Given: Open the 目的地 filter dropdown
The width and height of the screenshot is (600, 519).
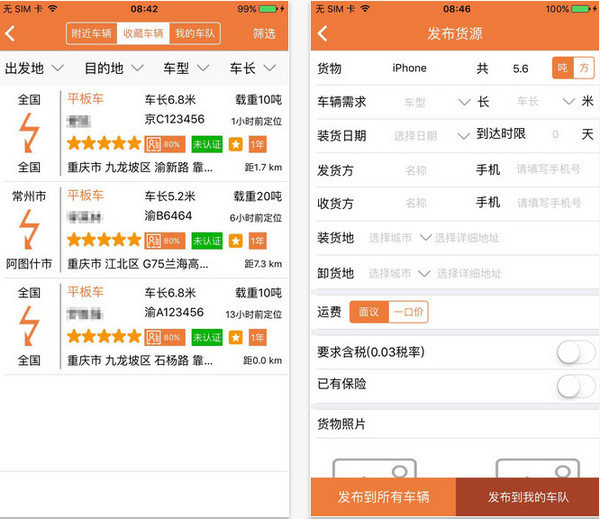Looking at the screenshot, I should pyautogui.click(x=114, y=69).
